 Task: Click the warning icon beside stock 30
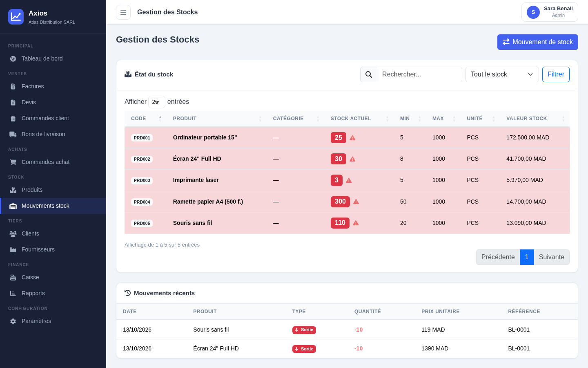coord(352,159)
